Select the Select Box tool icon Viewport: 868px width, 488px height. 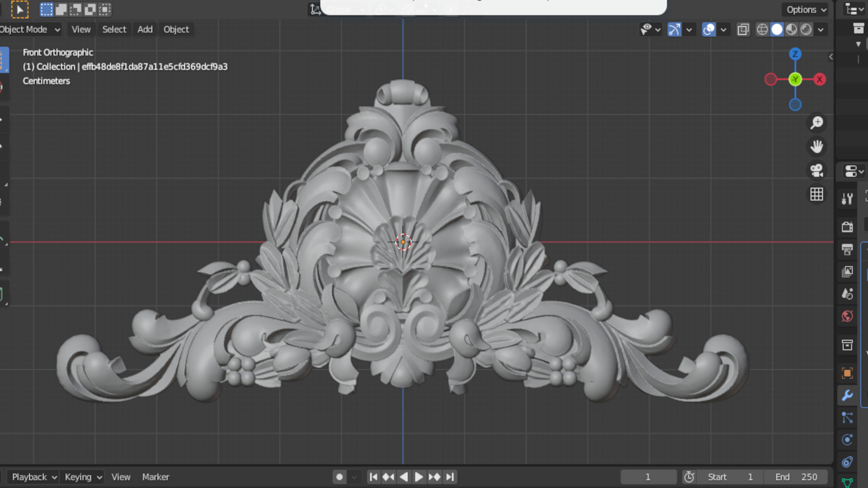[x=19, y=9]
